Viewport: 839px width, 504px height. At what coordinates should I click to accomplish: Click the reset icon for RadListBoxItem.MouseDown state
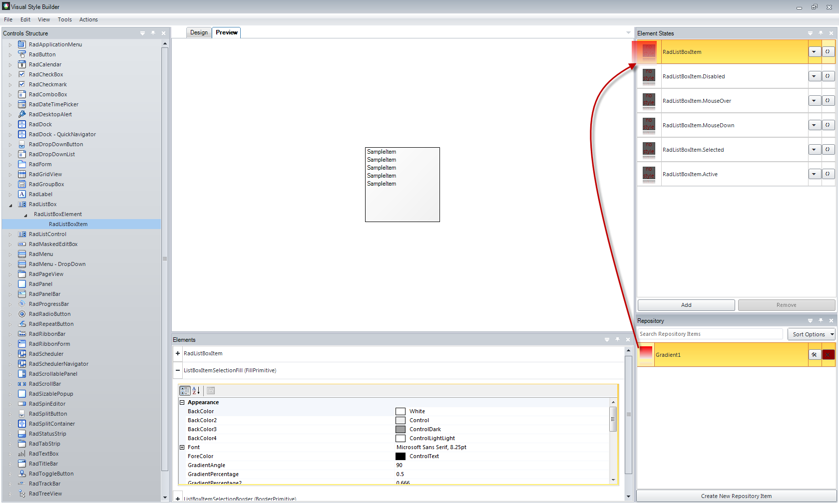(x=828, y=125)
